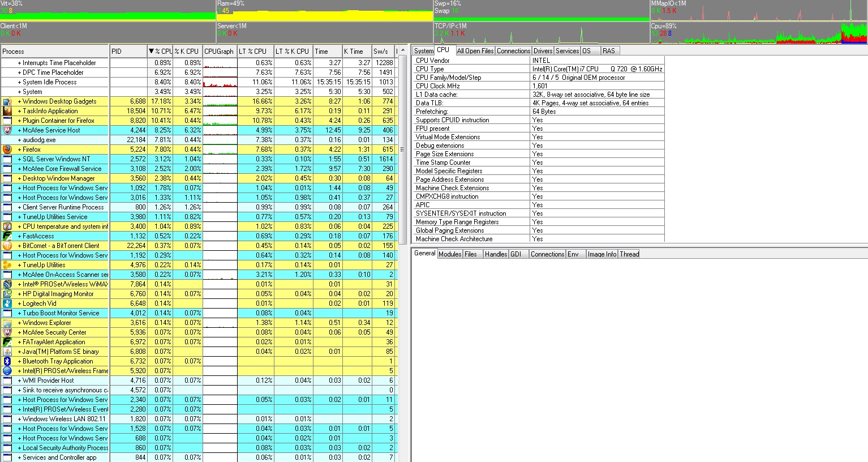The height and width of the screenshot is (462, 868).
Task: Sort by the LT % CPU column header
Action: click(255, 52)
